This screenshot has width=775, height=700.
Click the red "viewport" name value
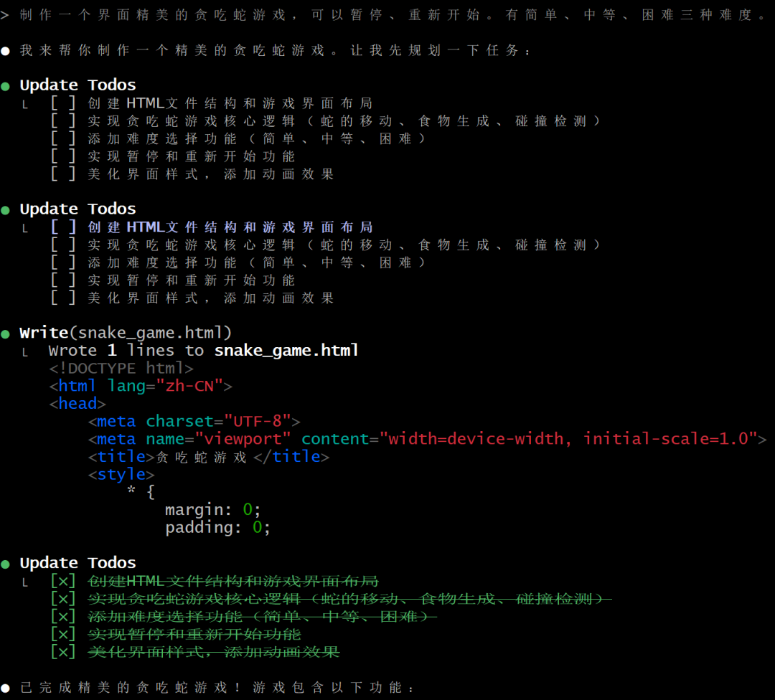tap(243, 439)
